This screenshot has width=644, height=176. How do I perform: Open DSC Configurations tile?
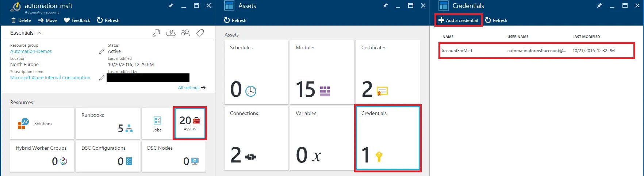(x=108, y=156)
